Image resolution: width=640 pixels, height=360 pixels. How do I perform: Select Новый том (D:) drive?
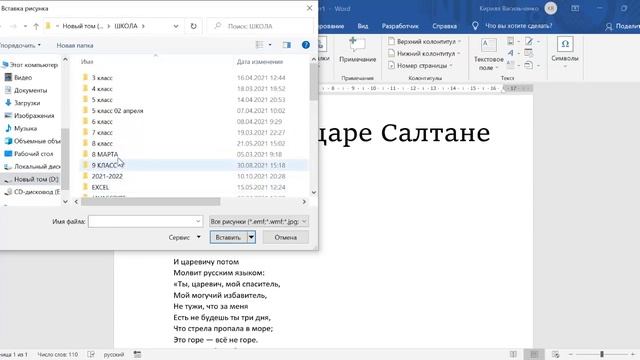tap(36, 179)
